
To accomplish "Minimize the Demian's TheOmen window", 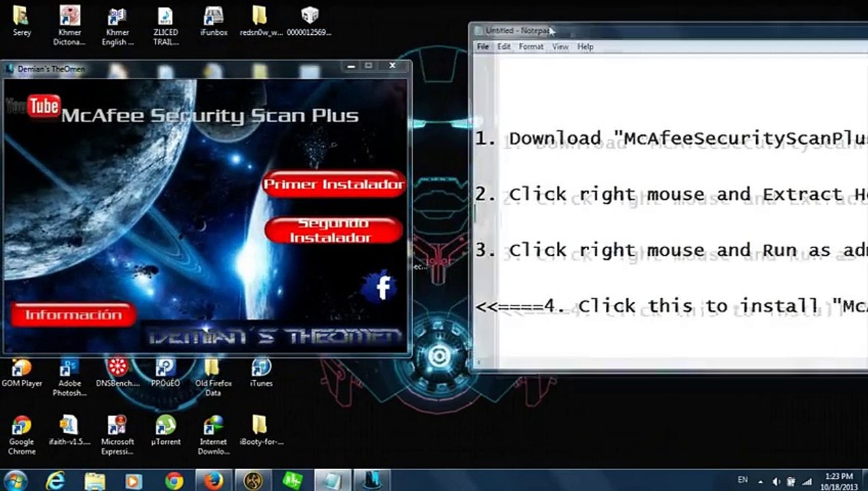I will coord(351,65).
